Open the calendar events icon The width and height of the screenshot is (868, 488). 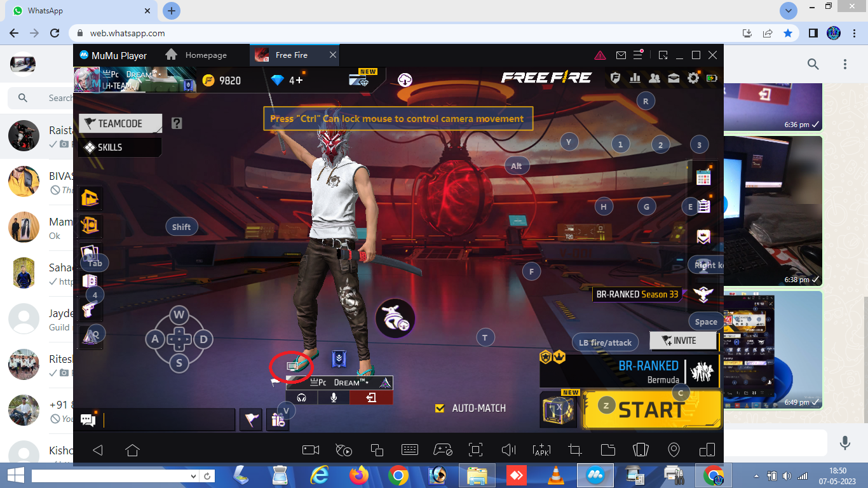[x=703, y=177]
